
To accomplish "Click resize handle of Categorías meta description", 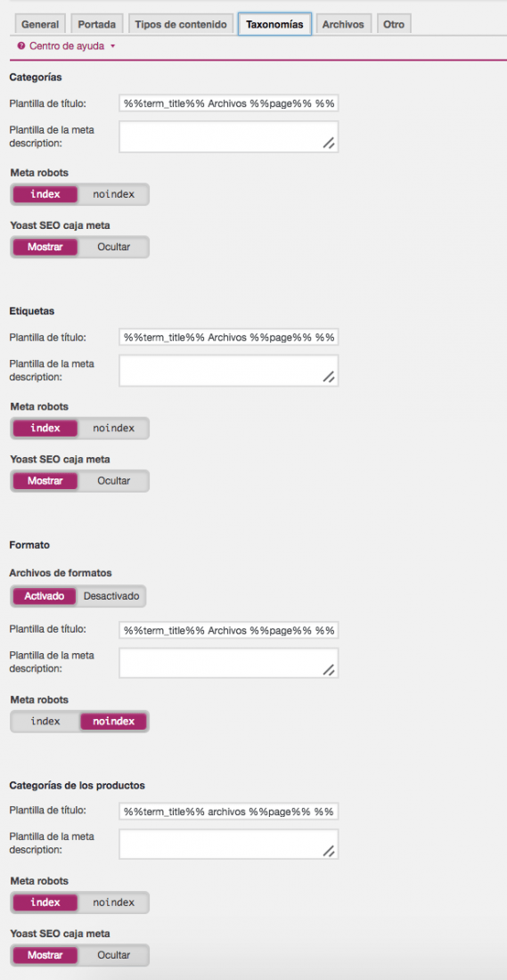I will (329, 143).
